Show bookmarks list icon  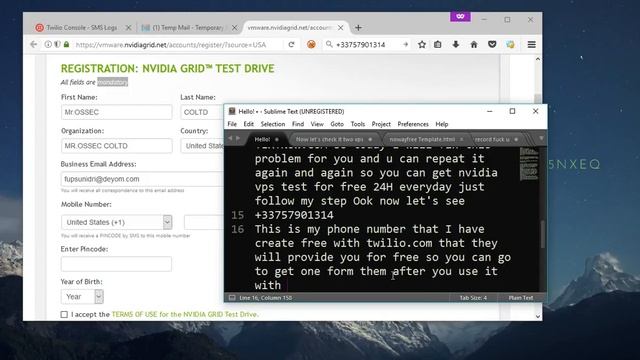point(438,44)
